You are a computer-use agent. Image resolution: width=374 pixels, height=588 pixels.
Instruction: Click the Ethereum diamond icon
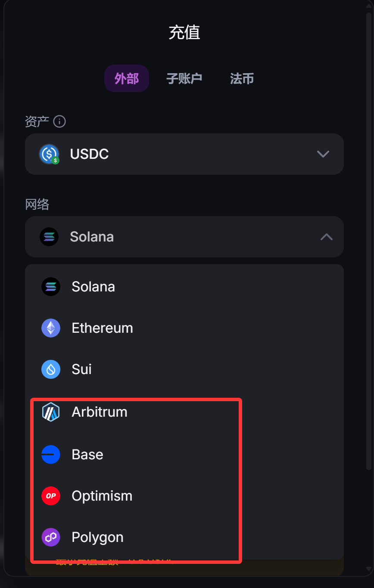click(51, 328)
